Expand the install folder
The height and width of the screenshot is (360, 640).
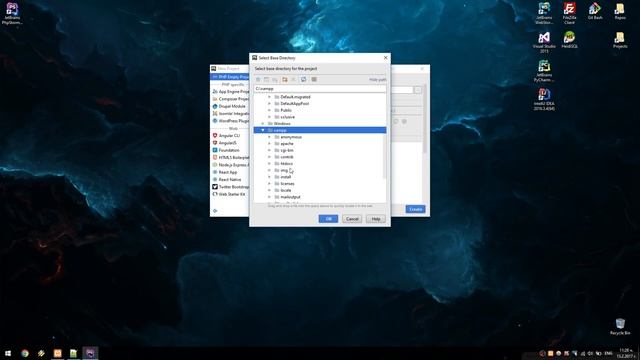(269, 177)
